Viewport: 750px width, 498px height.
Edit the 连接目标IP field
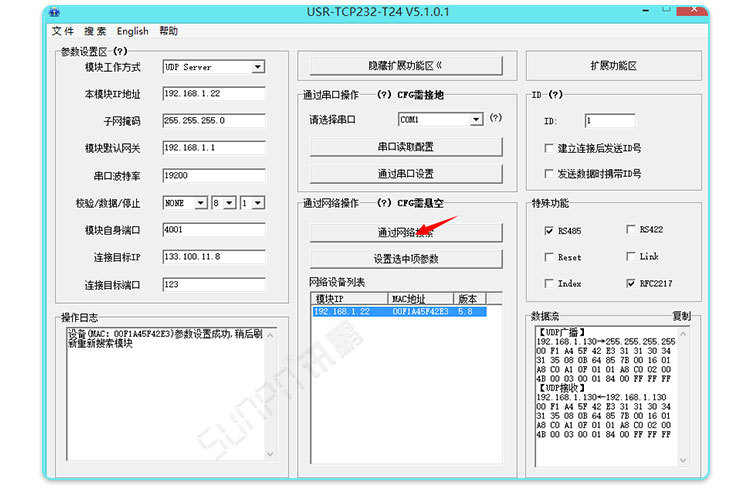(214, 257)
